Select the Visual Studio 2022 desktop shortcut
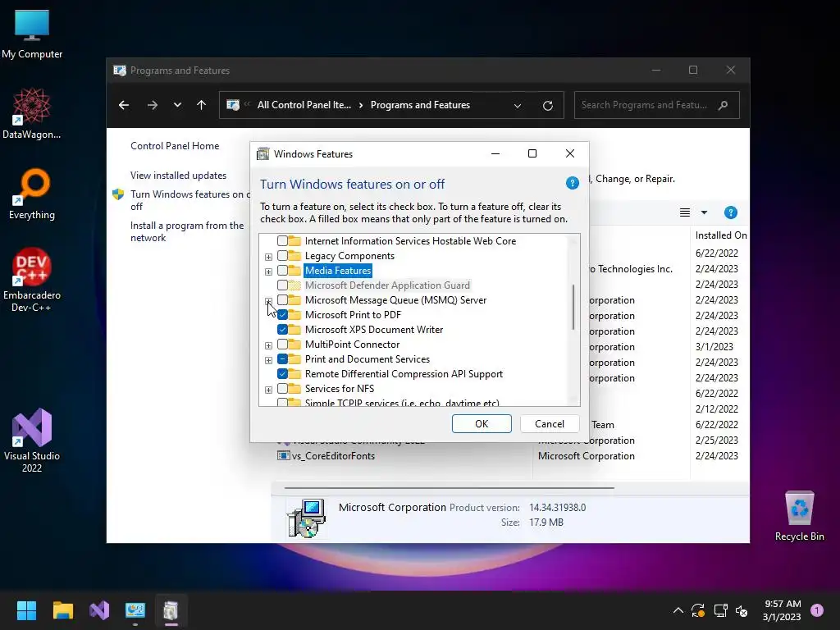The image size is (840, 630). click(x=32, y=441)
